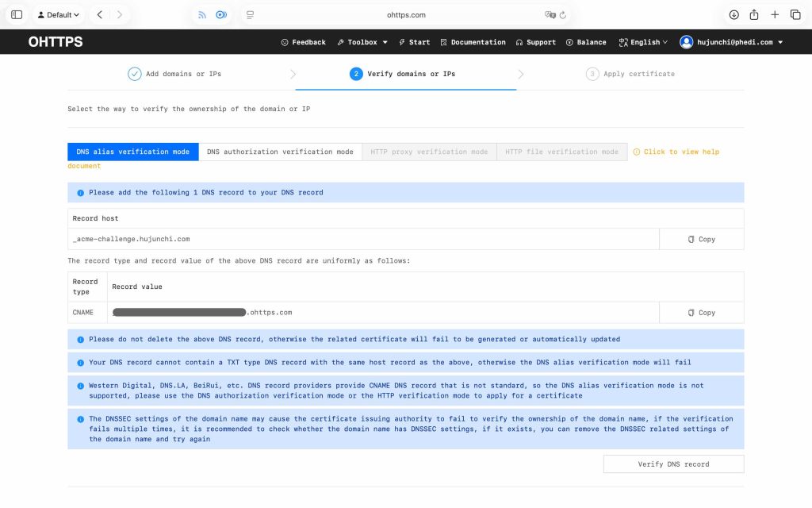
Task: Click the ohttps.com address bar
Action: (x=406, y=14)
